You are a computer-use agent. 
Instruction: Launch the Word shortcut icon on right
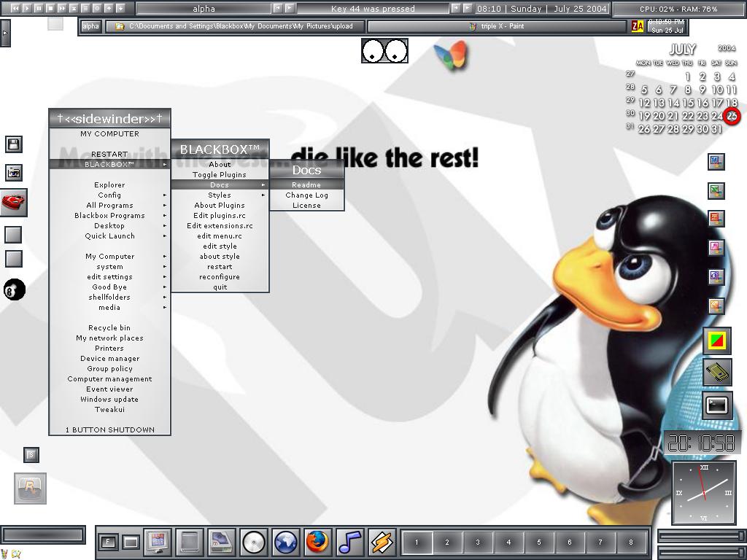[716, 162]
